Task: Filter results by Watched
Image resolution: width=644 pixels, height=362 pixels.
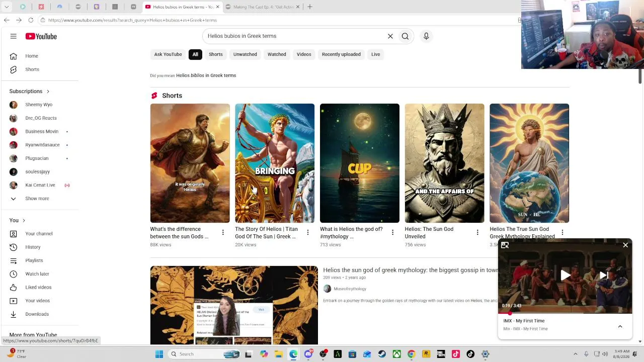Action: (277, 54)
